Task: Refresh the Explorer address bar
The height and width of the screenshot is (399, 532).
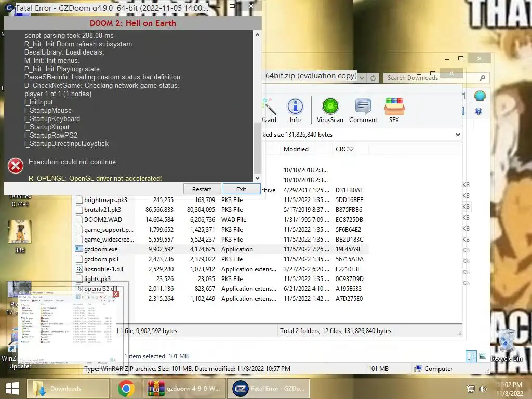Action: [x=373, y=78]
